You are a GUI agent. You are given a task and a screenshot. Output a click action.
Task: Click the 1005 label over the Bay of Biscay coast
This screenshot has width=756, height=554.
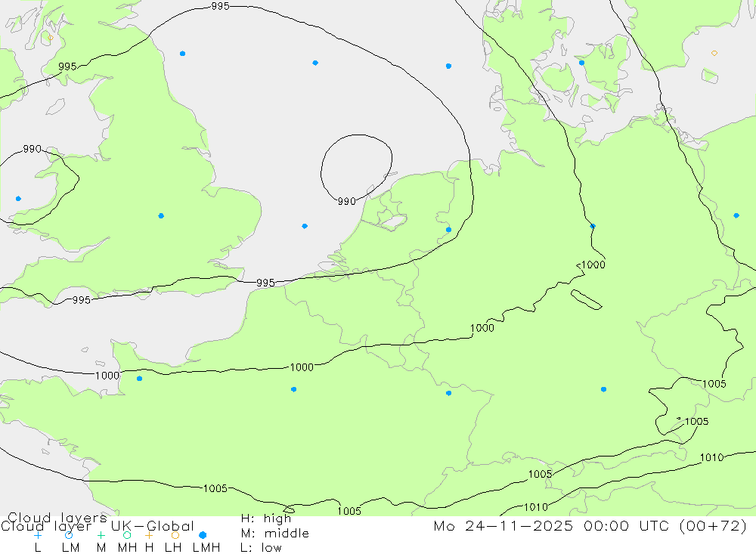[x=215, y=488]
